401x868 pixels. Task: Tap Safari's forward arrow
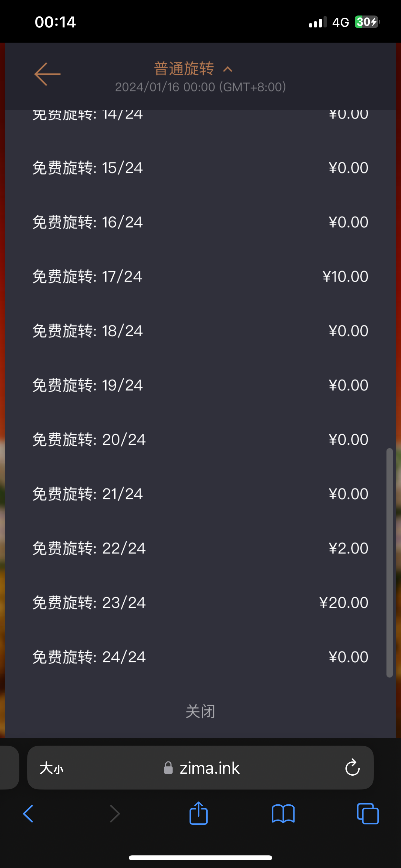click(x=115, y=814)
